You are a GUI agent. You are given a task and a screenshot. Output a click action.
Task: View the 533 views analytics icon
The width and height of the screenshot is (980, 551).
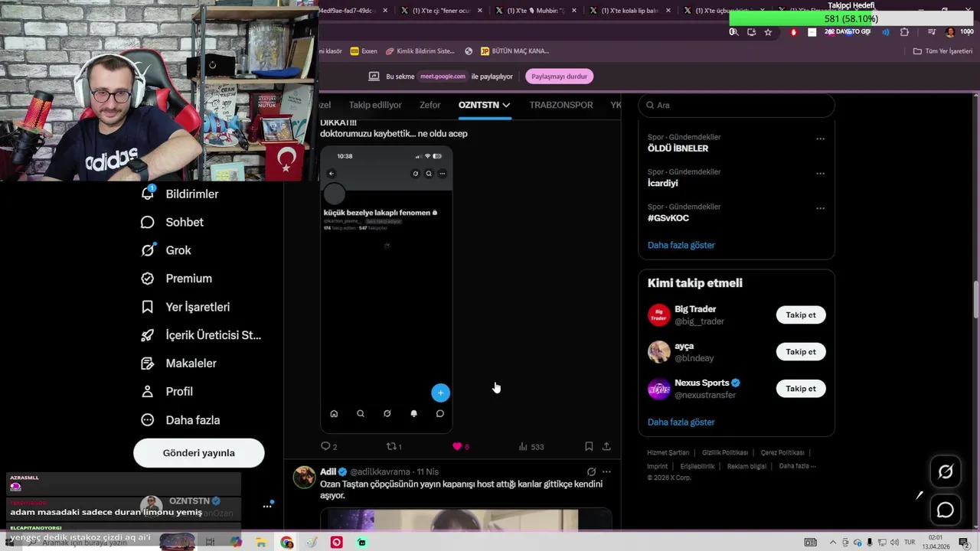coord(523,446)
